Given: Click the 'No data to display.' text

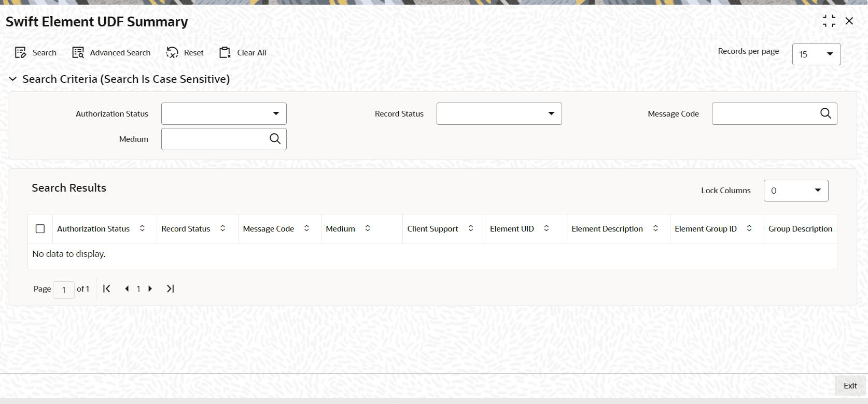Looking at the screenshot, I should [69, 254].
